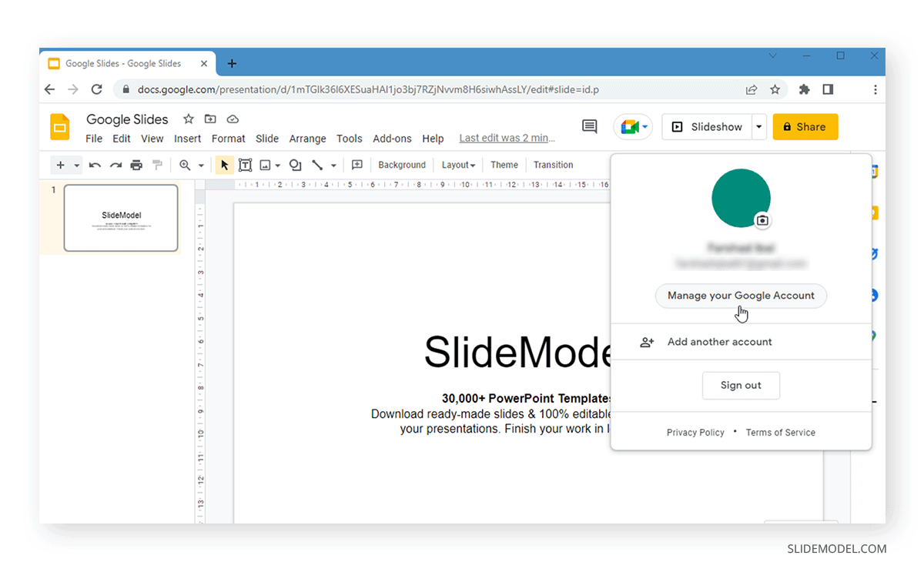The image size is (924, 572).
Task: Click the Transition toolbar button
Action: (x=553, y=165)
